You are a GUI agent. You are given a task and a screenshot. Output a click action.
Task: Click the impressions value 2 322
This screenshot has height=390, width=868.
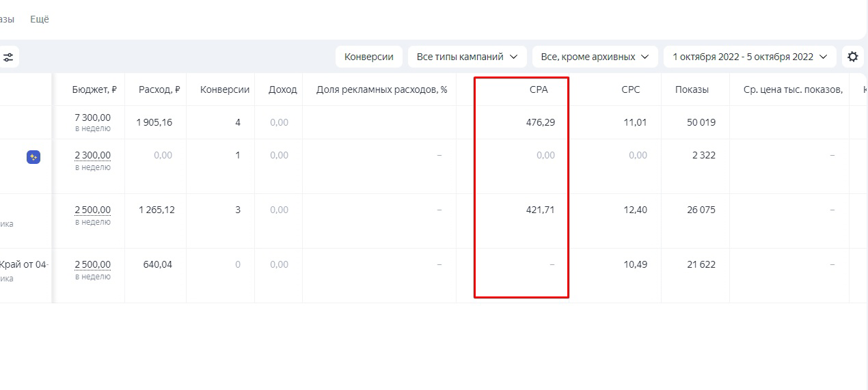[704, 155]
